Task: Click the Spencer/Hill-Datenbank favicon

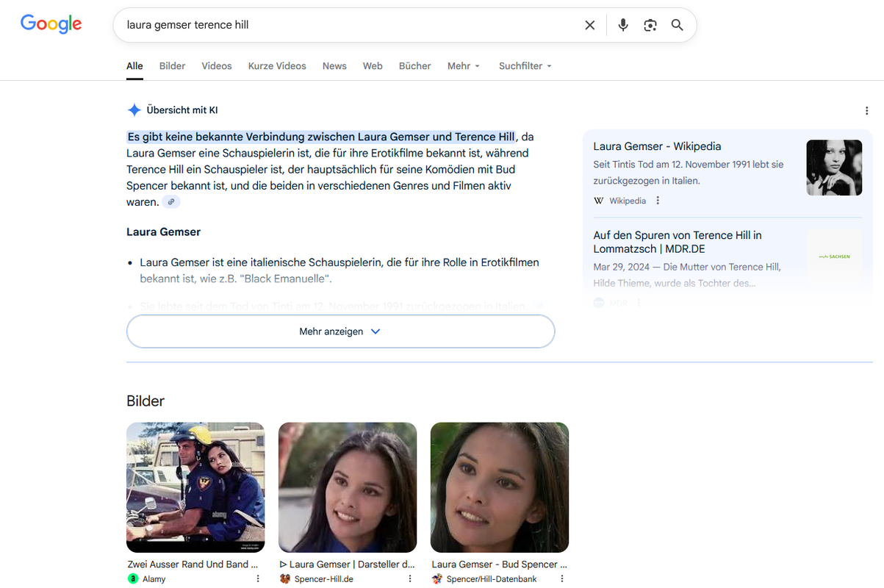Action: [x=437, y=579]
